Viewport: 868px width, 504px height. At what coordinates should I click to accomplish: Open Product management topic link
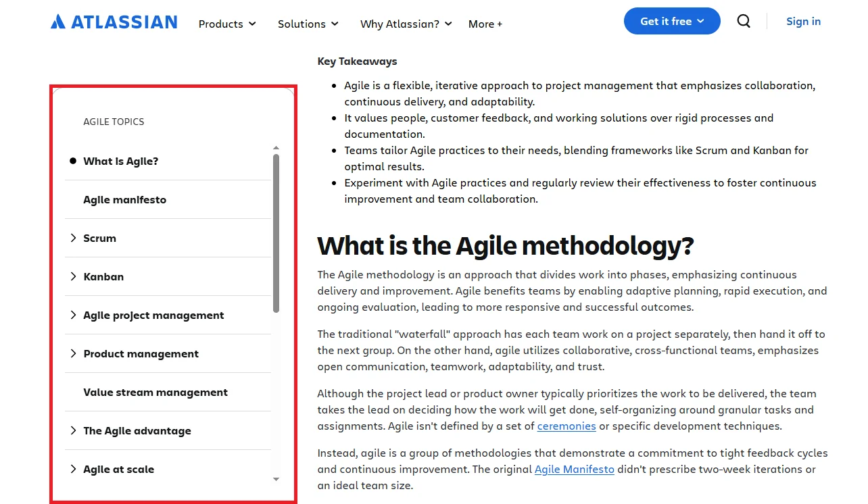pyautogui.click(x=141, y=353)
